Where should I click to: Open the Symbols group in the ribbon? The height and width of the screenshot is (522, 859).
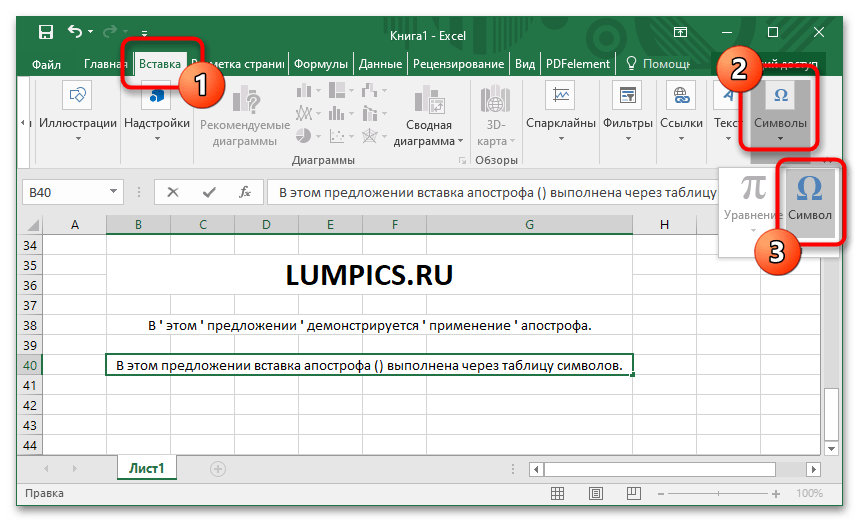tap(780, 110)
